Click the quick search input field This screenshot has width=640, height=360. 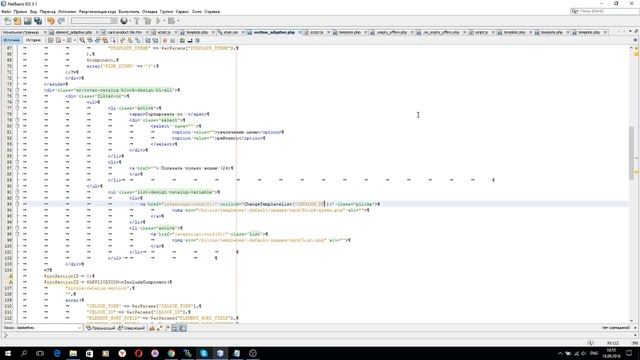click(x=608, y=11)
